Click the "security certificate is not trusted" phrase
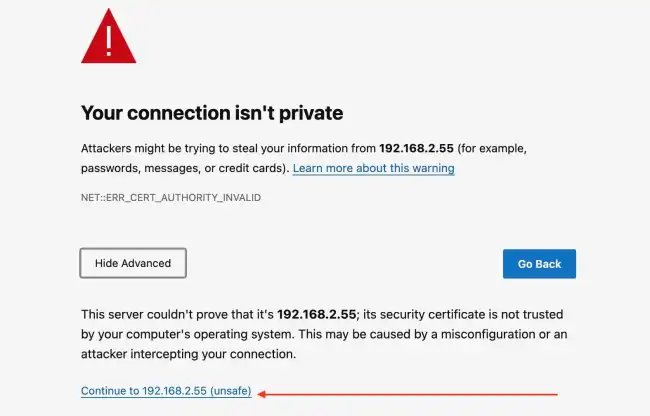650x416 pixels. [x=471, y=314]
